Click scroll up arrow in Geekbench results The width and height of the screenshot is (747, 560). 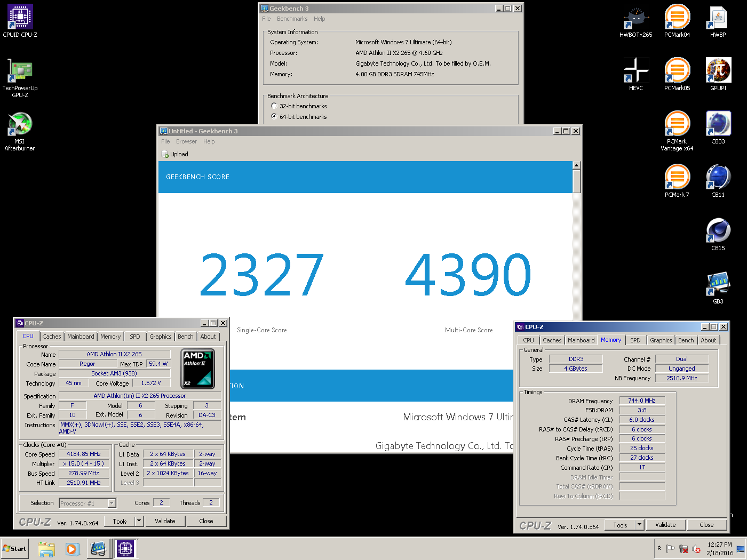[577, 165]
